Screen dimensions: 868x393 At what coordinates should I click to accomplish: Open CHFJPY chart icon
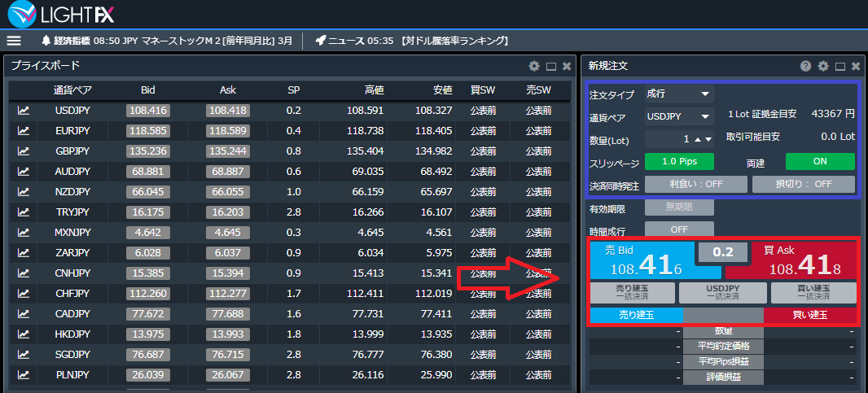pos(24,294)
